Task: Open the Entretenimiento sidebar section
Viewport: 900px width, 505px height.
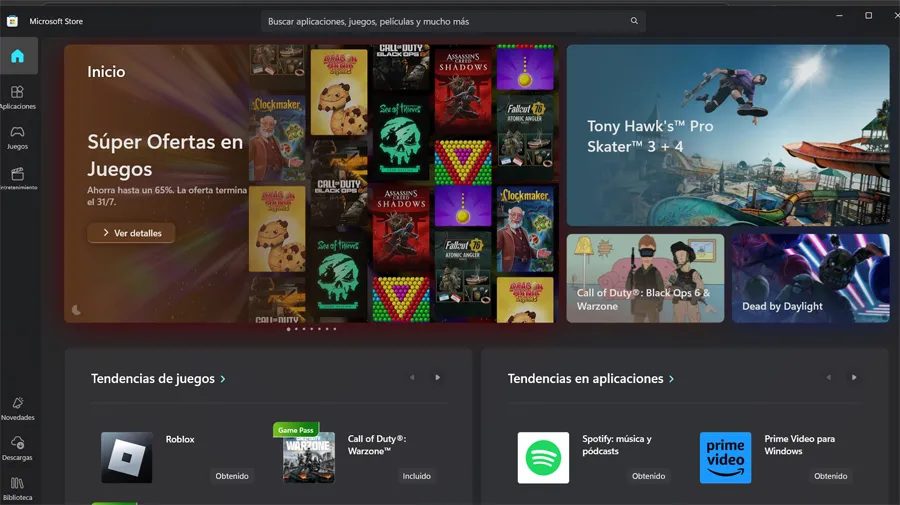Action: [x=18, y=178]
